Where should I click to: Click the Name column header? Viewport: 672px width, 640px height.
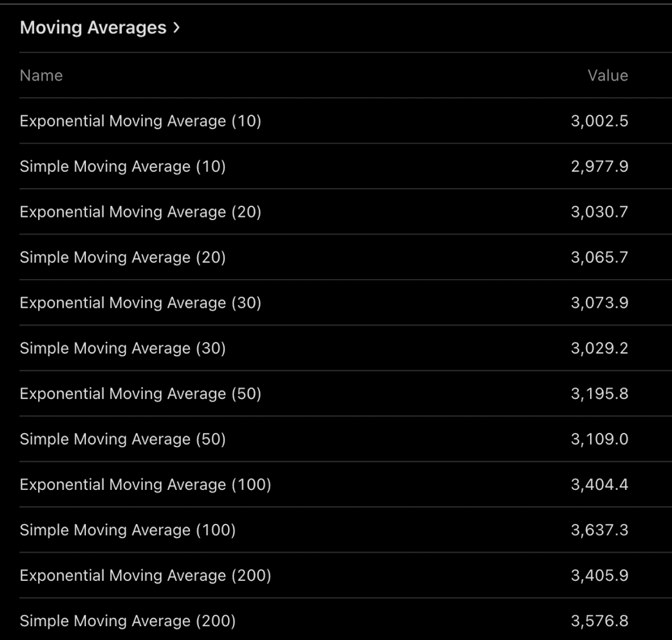pyautogui.click(x=41, y=75)
